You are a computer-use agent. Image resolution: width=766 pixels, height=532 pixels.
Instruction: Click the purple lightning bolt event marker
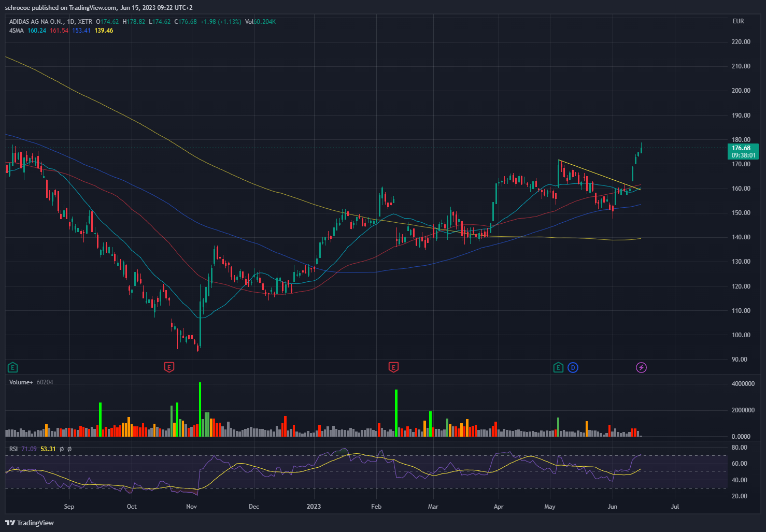[x=642, y=368]
